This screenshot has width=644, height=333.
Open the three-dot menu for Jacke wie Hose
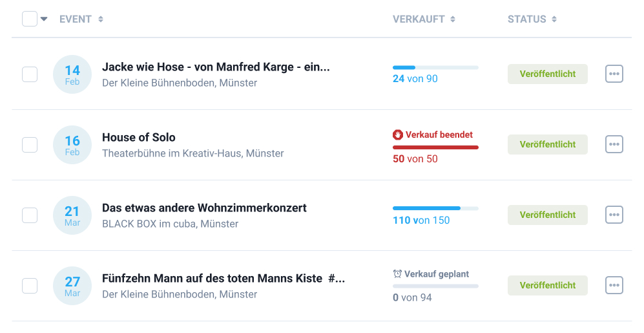click(614, 74)
